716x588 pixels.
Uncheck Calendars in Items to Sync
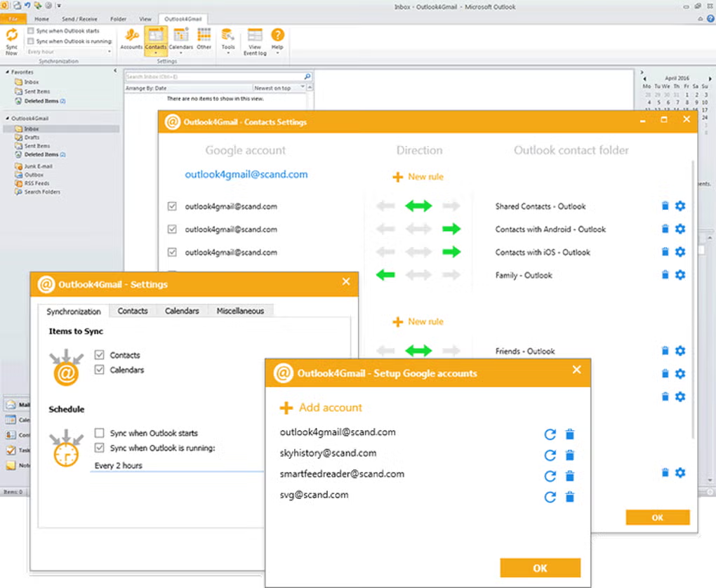(x=100, y=369)
